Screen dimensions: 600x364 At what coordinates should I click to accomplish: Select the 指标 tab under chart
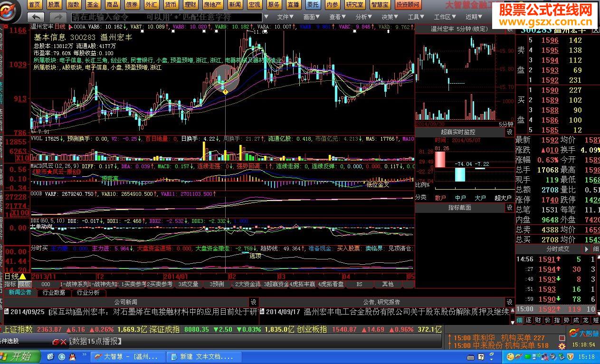click(10, 284)
